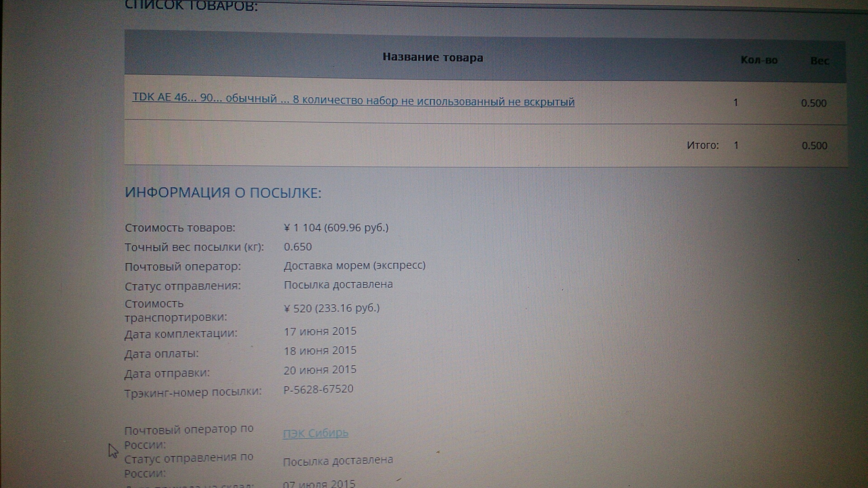
Task: Click the Итого total label
Action: click(702, 145)
